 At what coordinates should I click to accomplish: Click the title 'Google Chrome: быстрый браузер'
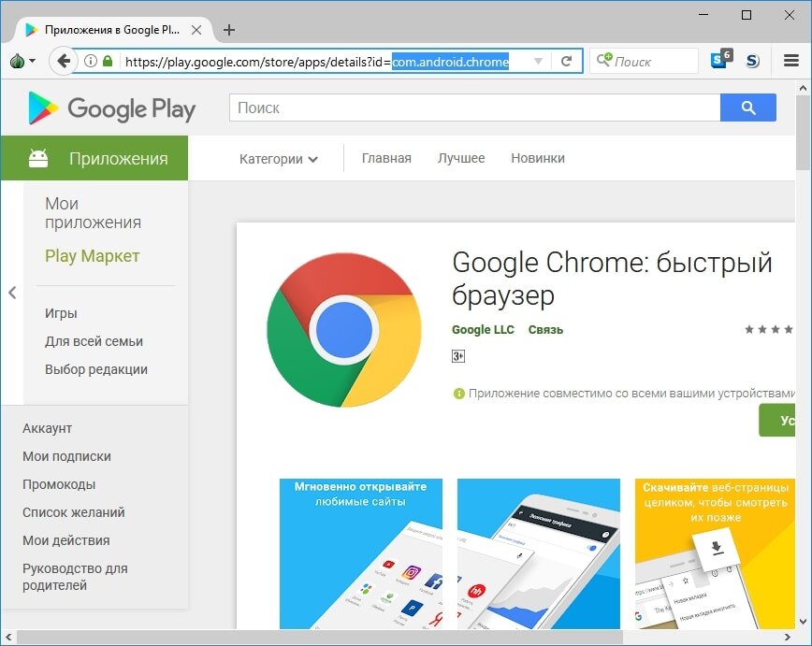coord(612,279)
